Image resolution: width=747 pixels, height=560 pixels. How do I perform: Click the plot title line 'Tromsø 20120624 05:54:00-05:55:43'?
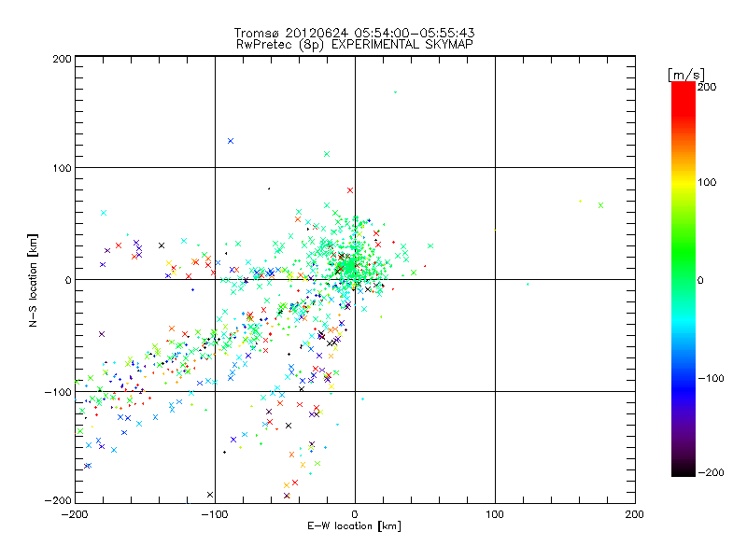354,33
